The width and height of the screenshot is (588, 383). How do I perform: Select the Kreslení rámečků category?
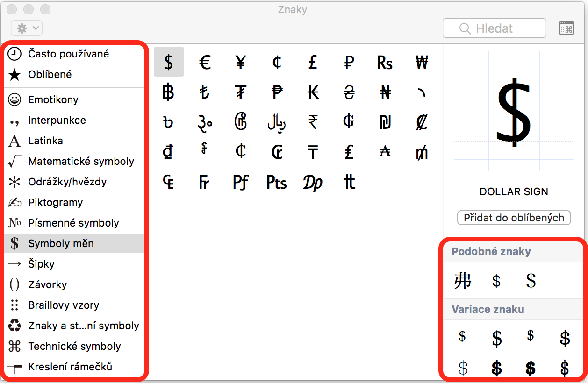[70, 367]
